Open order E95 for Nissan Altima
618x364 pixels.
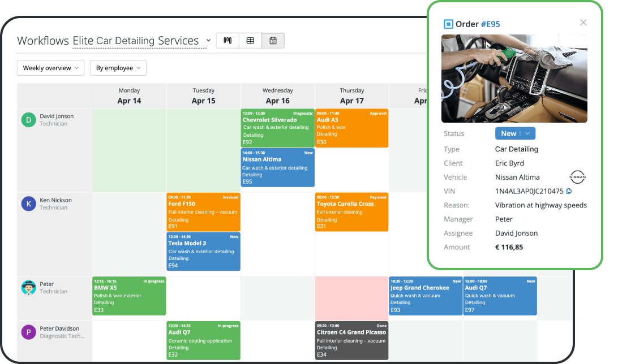tap(277, 168)
